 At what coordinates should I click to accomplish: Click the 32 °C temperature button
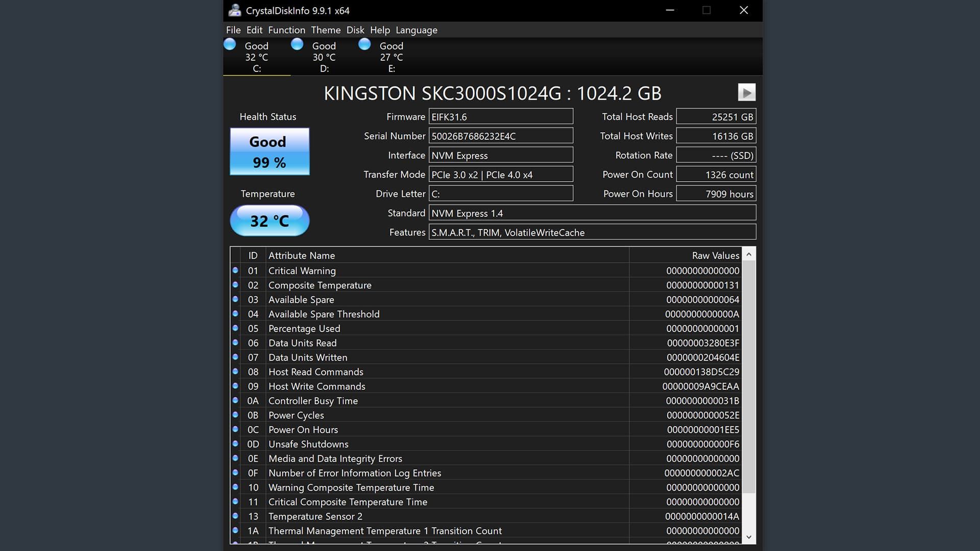(x=269, y=220)
